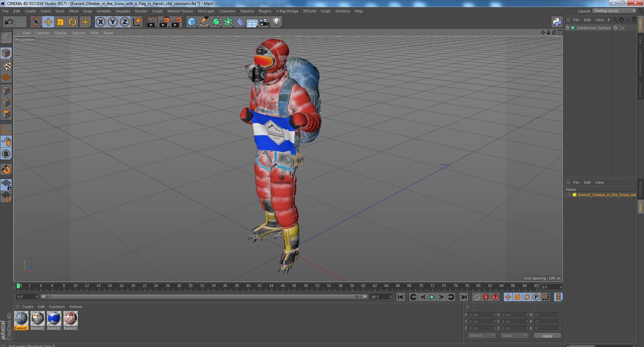Add a Floor environment object
644x347 pixels.
252,22
